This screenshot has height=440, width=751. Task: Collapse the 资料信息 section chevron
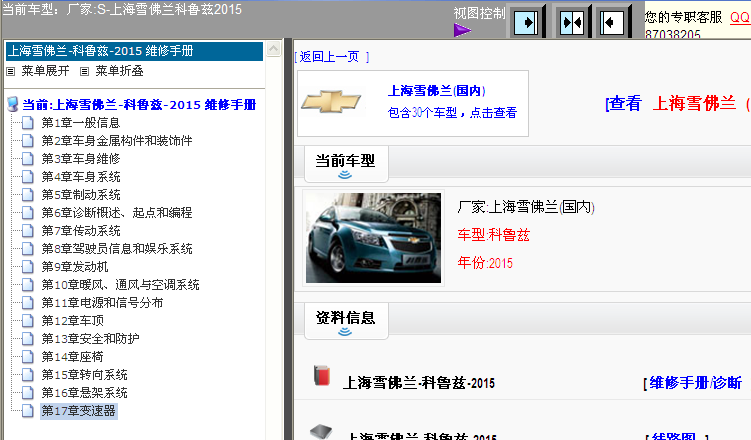pos(345,332)
